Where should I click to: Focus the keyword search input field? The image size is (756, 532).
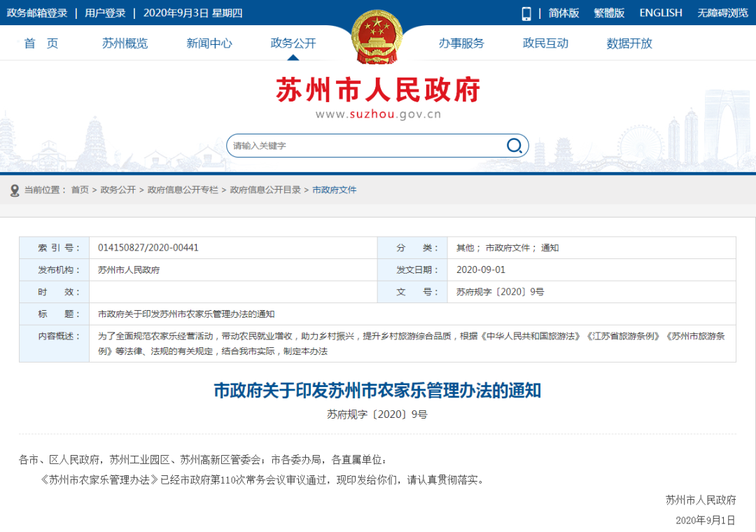[377, 146]
